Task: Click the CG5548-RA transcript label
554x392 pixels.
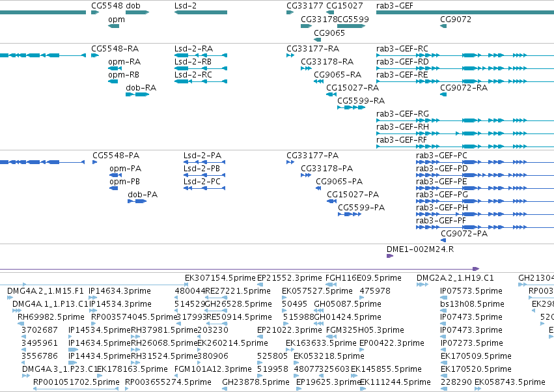Action: point(115,48)
